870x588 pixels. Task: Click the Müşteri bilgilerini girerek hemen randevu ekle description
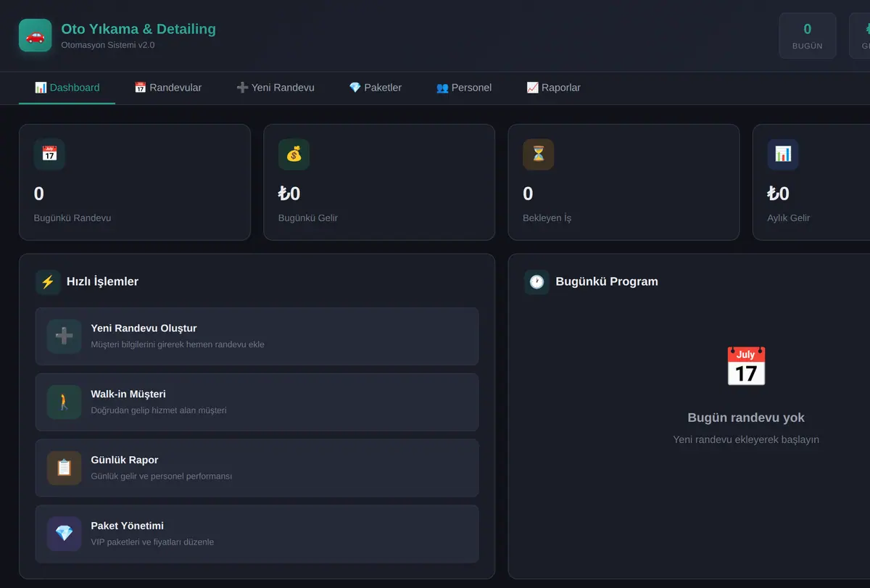point(178,344)
